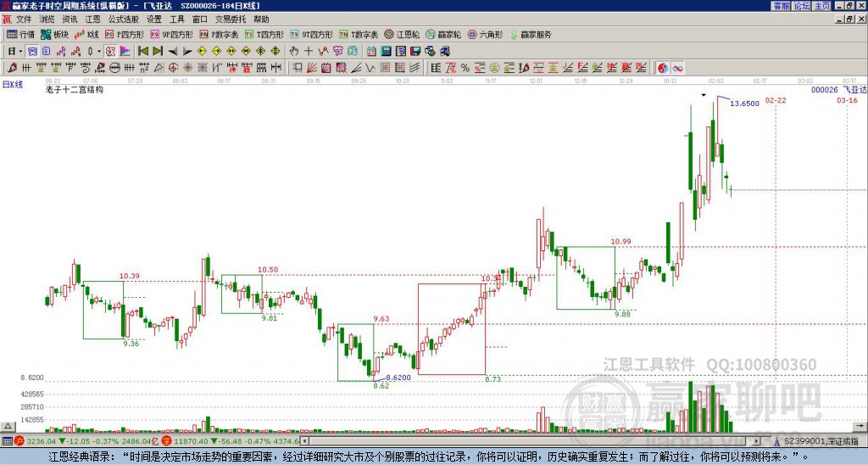Select the red starburst angle tool
868x465 pixels.
click(x=188, y=68)
